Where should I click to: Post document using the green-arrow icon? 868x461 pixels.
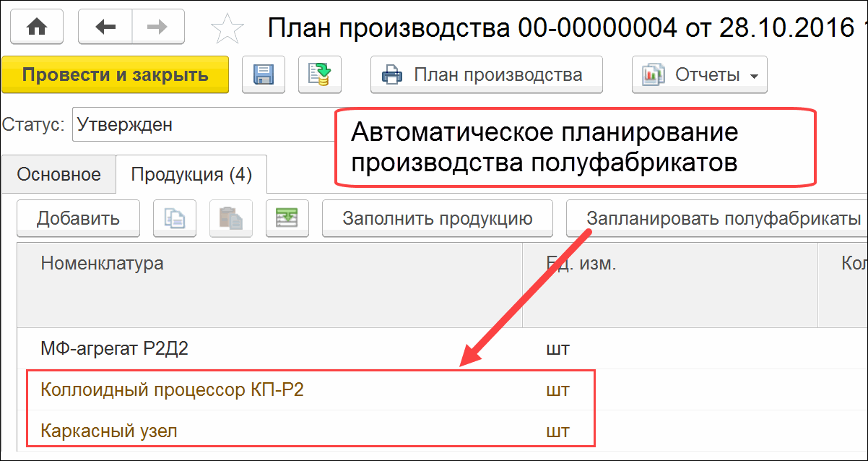pos(319,74)
